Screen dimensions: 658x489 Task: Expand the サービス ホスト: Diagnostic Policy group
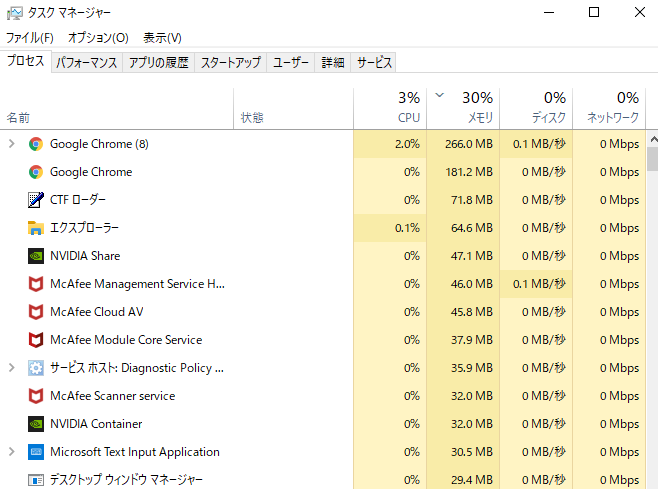pyautogui.click(x=12, y=368)
